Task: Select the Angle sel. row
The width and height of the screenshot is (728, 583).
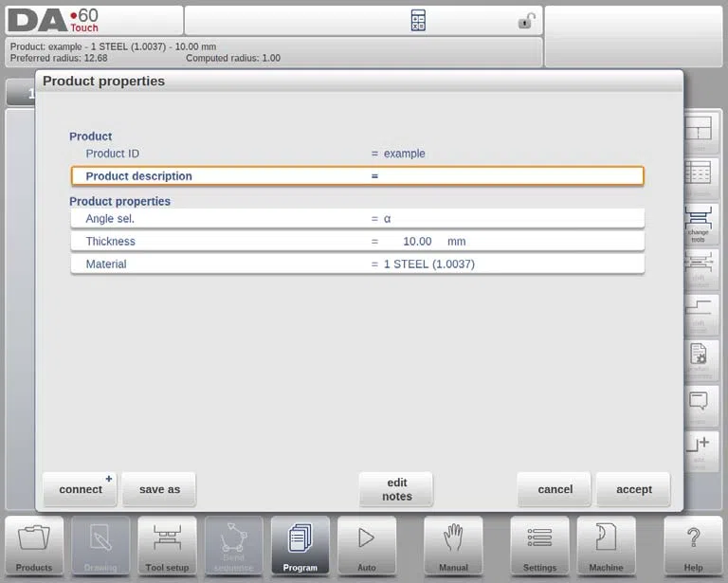Action: [357, 219]
